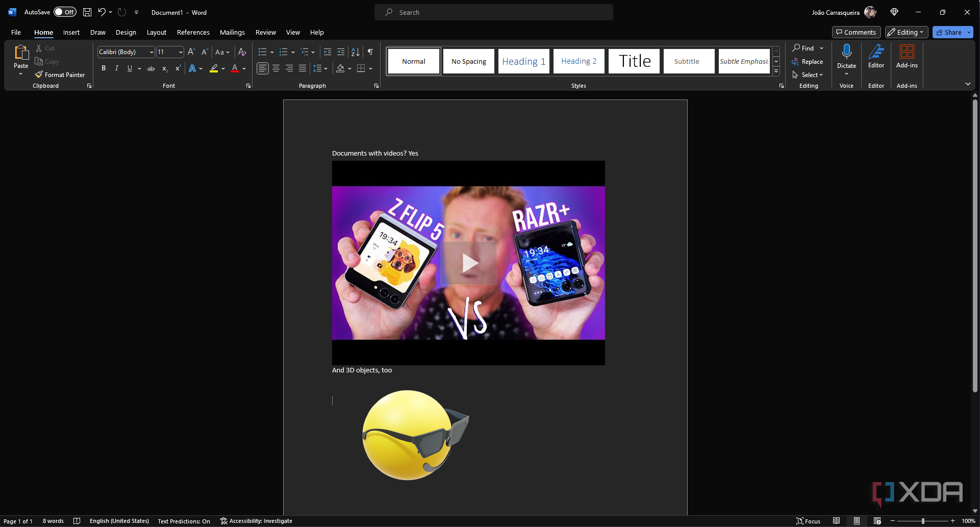This screenshot has width=980, height=527.
Task: Toggle Italic formatting
Action: tap(117, 68)
